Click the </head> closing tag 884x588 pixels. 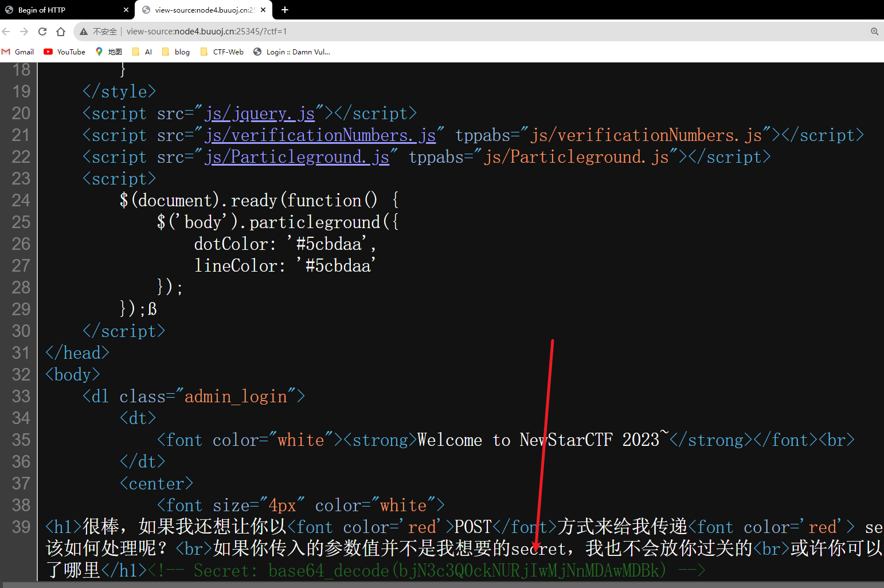(x=77, y=352)
